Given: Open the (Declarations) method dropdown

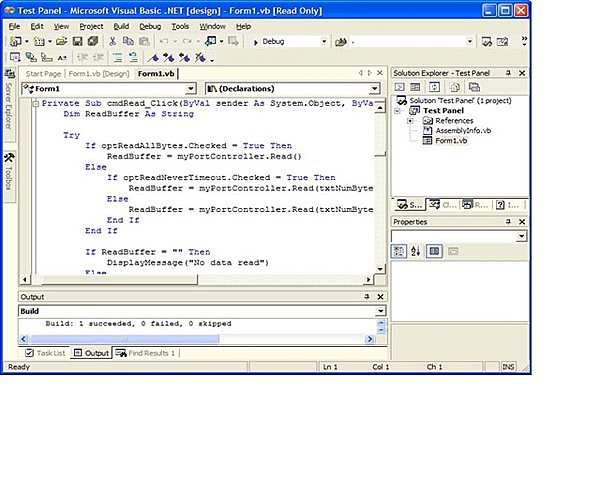Looking at the screenshot, I should click(x=374, y=89).
